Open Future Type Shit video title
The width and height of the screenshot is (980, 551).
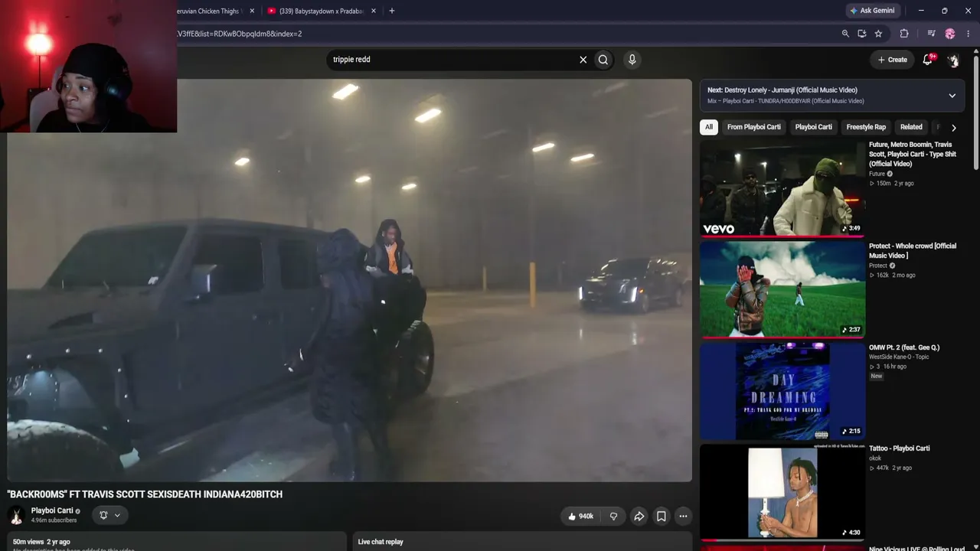tap(913, 154)
